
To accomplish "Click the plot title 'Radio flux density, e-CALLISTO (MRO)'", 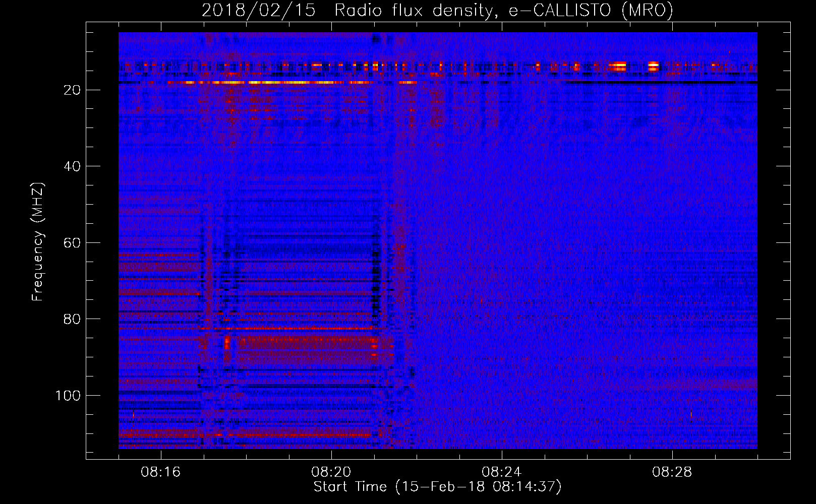I will coord(504,10).
